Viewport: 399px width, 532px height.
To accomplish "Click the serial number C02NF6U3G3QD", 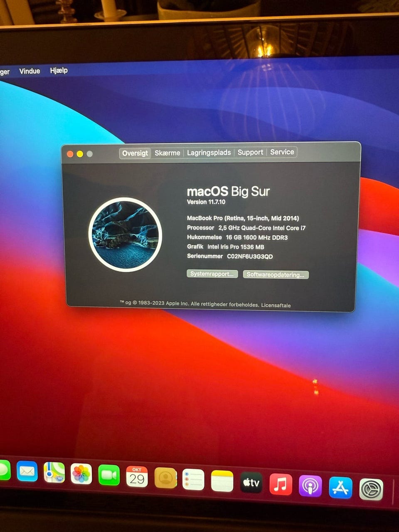I will click(250, 256).
